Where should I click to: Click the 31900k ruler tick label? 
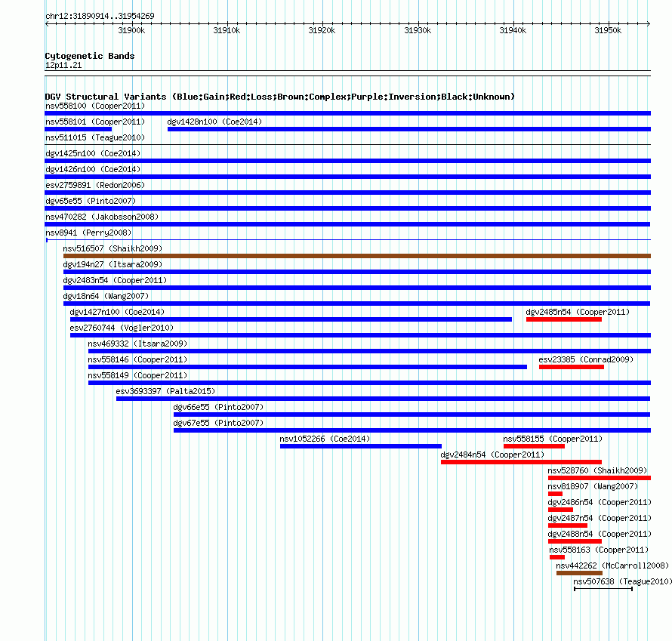131,30
